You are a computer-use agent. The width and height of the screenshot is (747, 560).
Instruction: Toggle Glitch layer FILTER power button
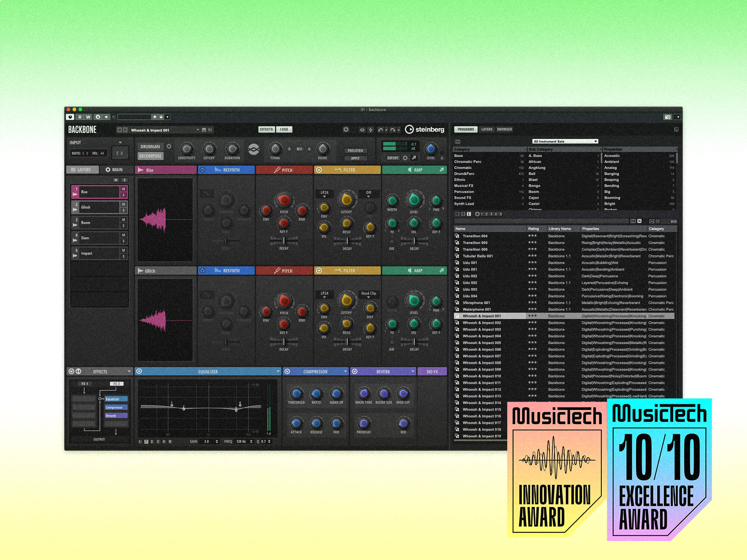coord(319,271)
